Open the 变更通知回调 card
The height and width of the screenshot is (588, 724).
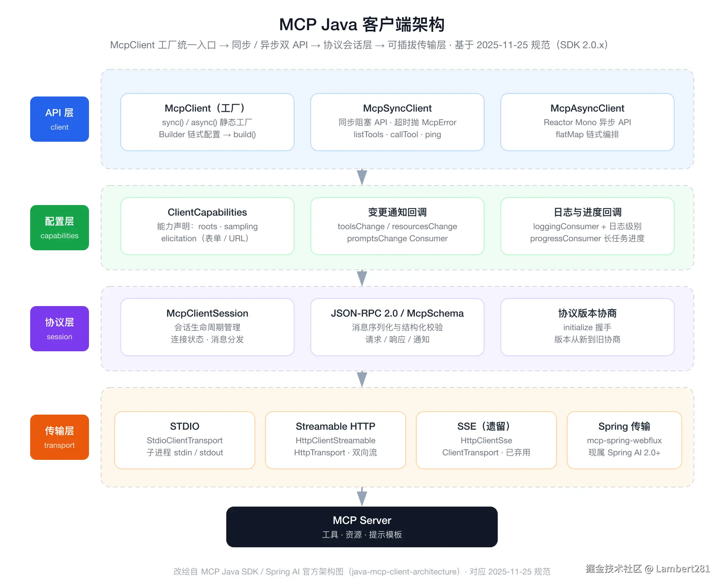click(x=397, y=226)
